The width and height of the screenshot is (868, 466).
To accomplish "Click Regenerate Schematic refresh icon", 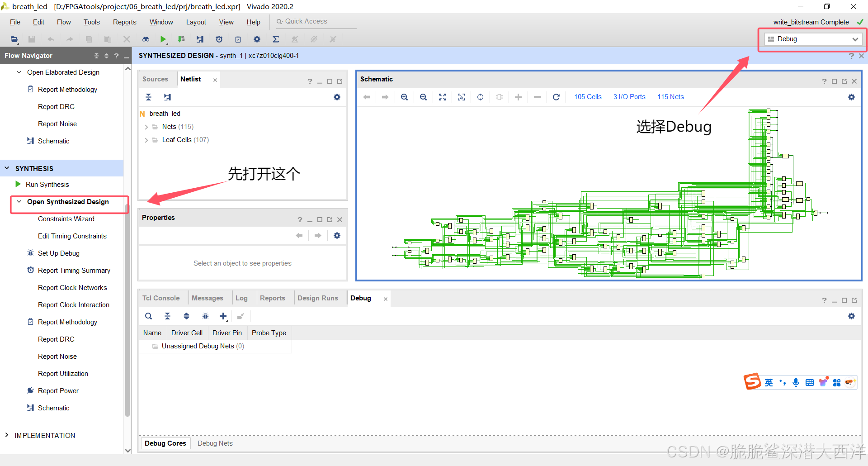I will [x=556, y=97].
